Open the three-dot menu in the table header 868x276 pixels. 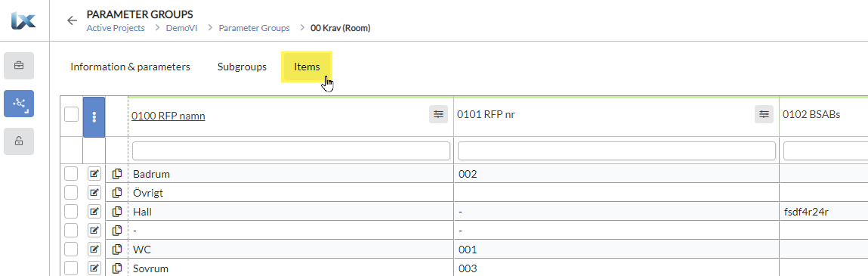[94, 117]
